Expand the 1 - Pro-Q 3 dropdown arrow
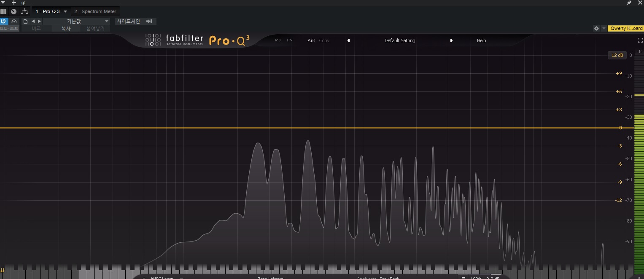This screenshot has width=644, height=279. click(x=65, y=11)
